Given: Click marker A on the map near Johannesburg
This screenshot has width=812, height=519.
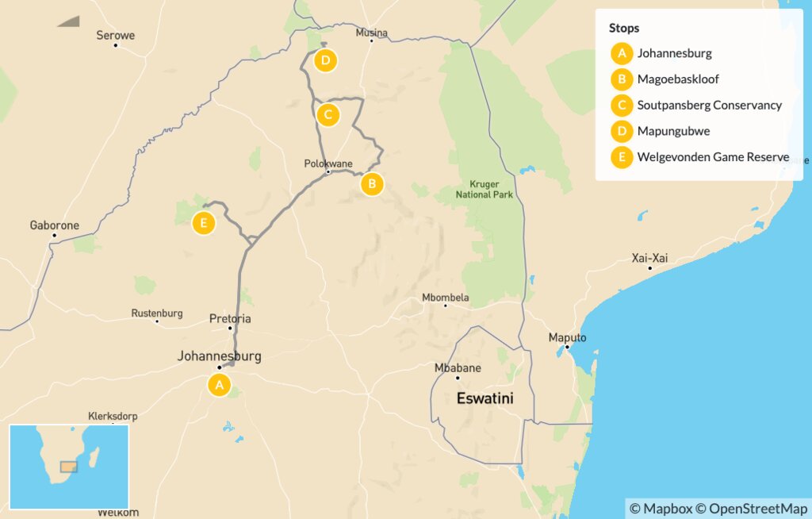Looking at the screenshot, I should (x=219, y=386).
